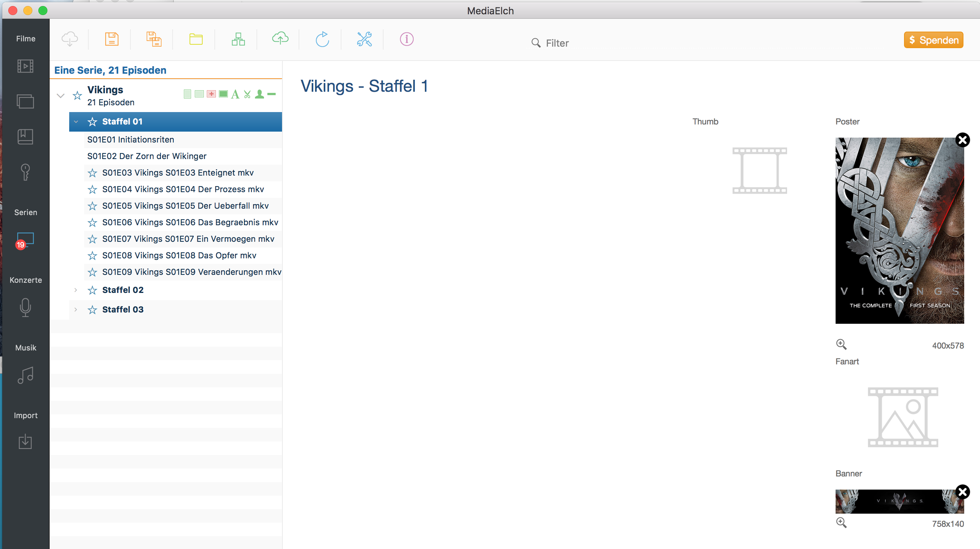Screen dimensions: 980x549
Task: Switch to the Konzerte section label
Action: (26, 280)
